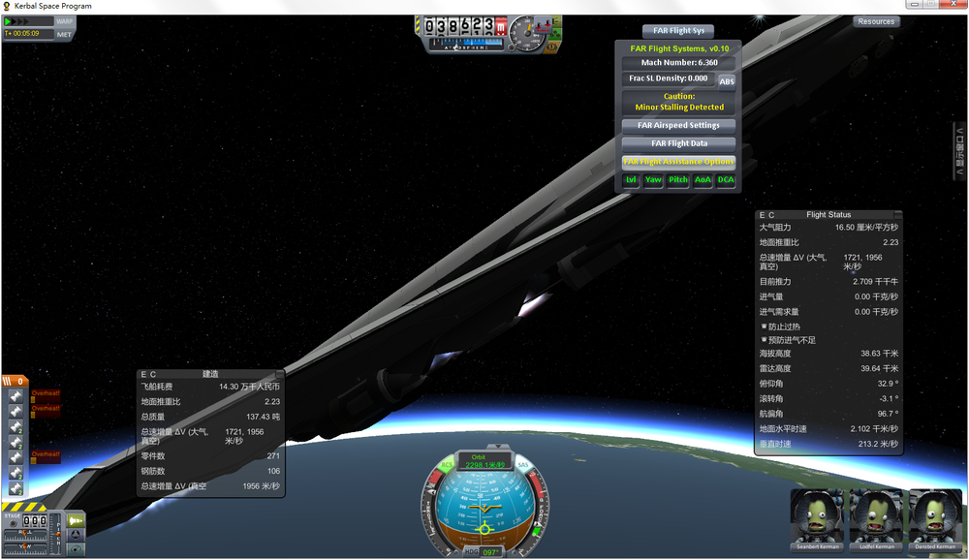
Task: Click the Roll indicator gauge
Action: [25, 537]
